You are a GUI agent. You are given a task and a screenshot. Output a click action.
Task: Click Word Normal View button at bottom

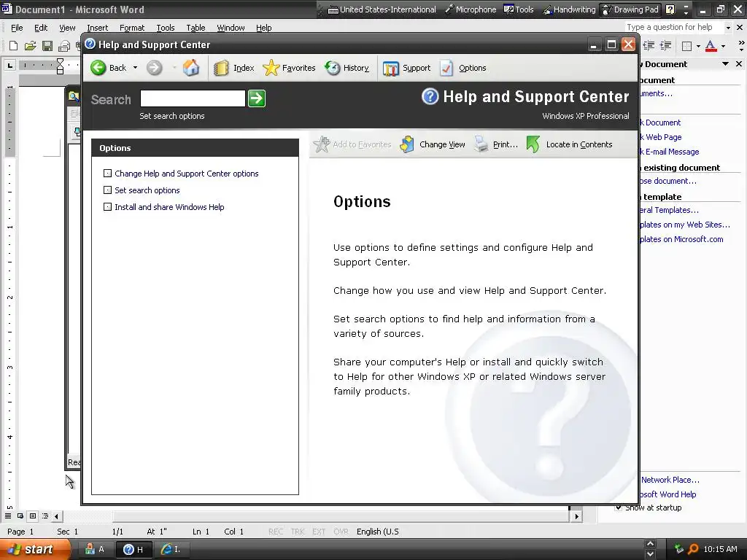[x=8, y=516]
